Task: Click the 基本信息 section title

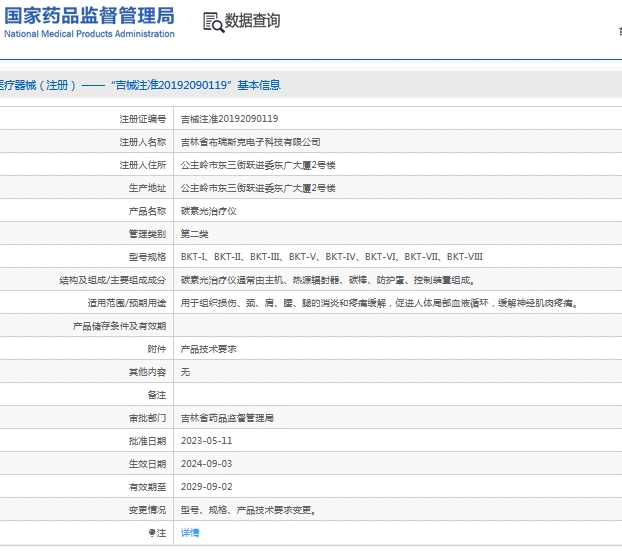Action: point(259,85)
